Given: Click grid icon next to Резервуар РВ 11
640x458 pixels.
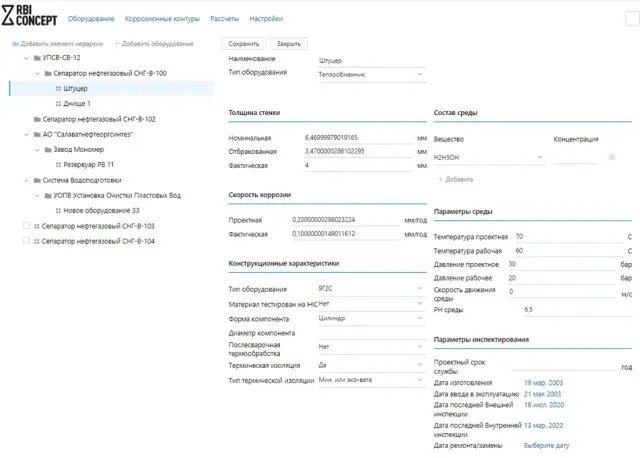Looking at the screenshot, I should pos(58,165).
